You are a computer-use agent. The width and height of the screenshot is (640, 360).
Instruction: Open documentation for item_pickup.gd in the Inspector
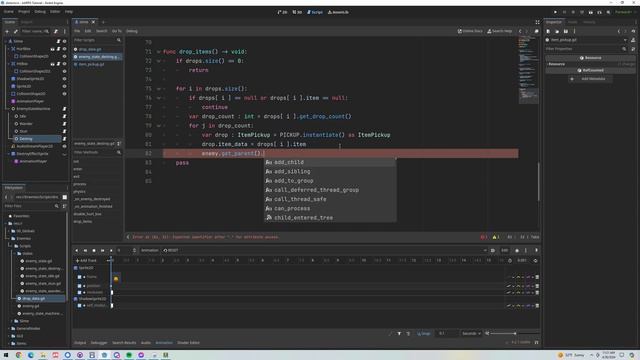pos(633,40)
